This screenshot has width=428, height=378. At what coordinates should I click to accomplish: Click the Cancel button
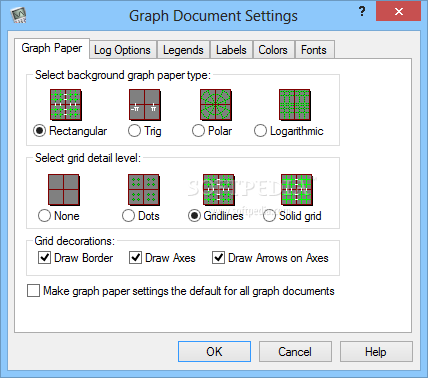click(295, 351)
